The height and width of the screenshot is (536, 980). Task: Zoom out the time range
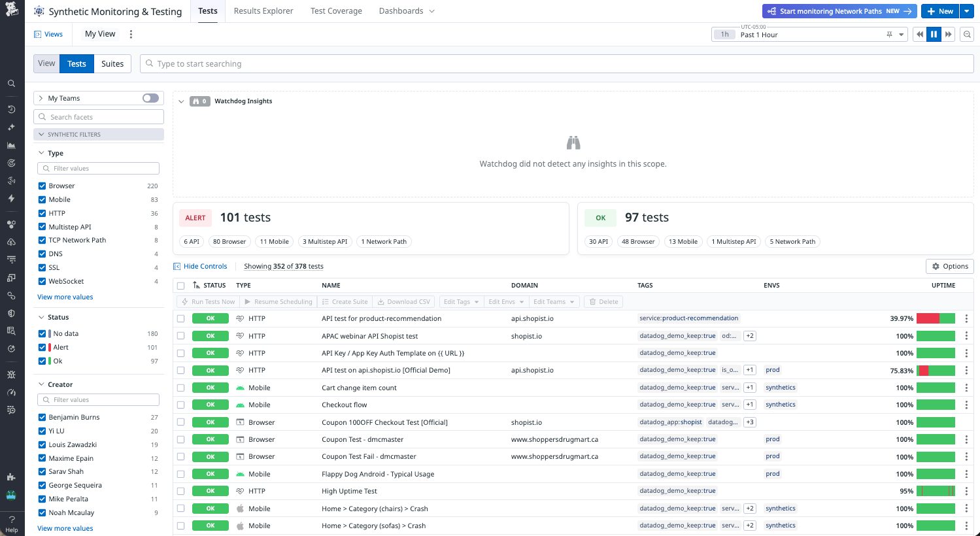tap(967, 35)
